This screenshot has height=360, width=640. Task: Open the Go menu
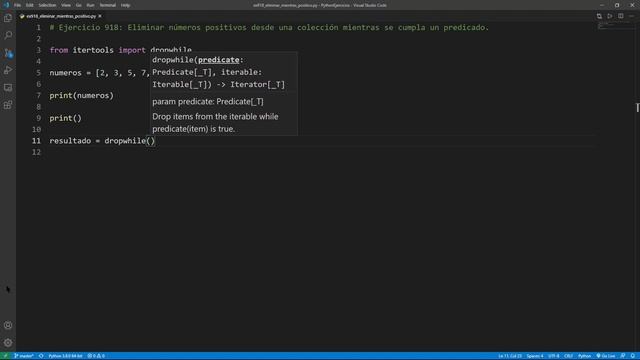pyautogui.click(x=78, y=5)
